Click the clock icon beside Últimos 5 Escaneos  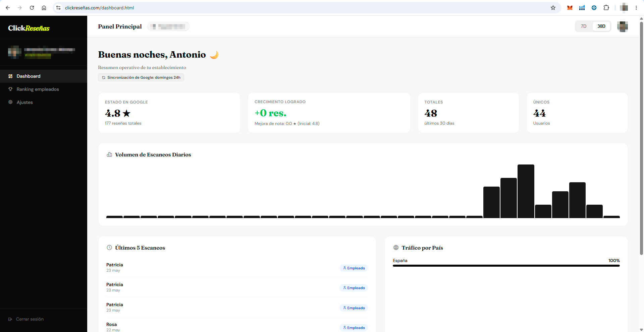tap(109, 248)
